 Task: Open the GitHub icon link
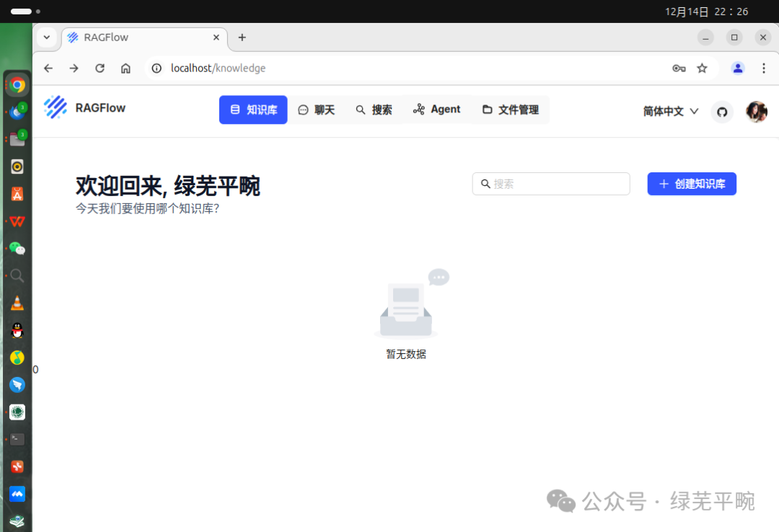[x=722, y=112]
